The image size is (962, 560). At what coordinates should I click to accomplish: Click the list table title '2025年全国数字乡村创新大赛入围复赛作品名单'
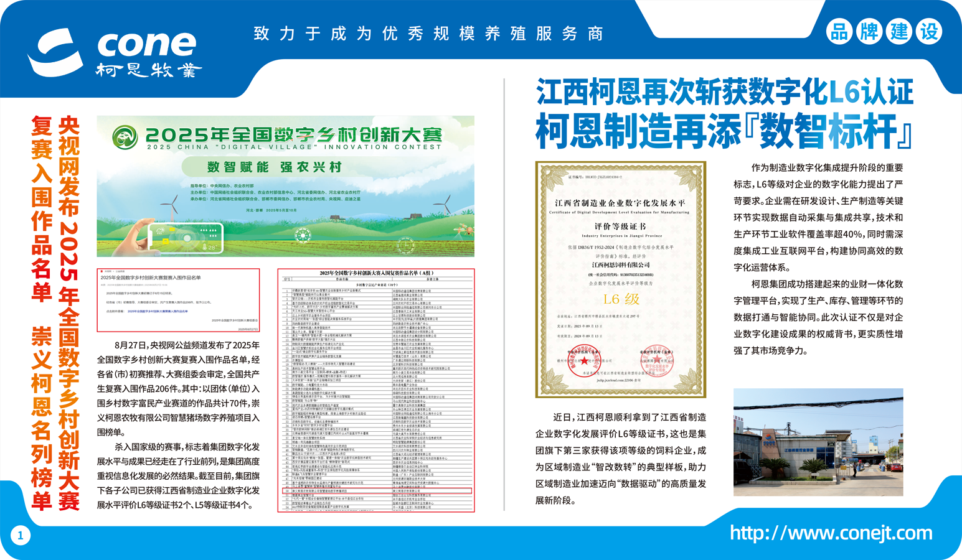coord(376,273)
